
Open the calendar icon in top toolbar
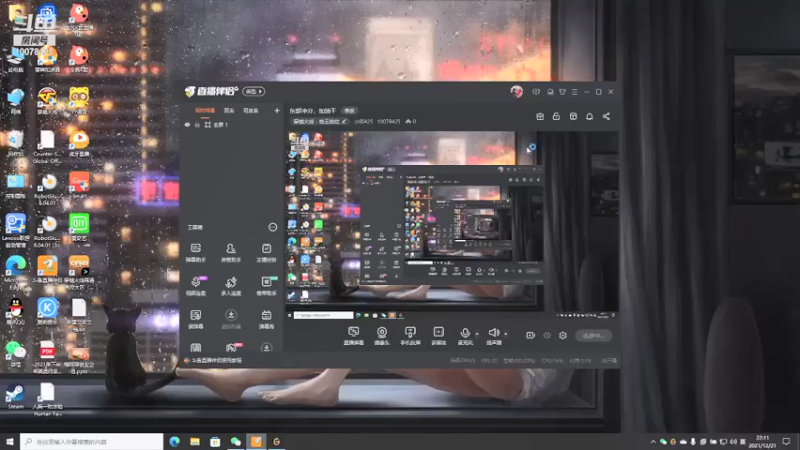click(x=573, y=116)
